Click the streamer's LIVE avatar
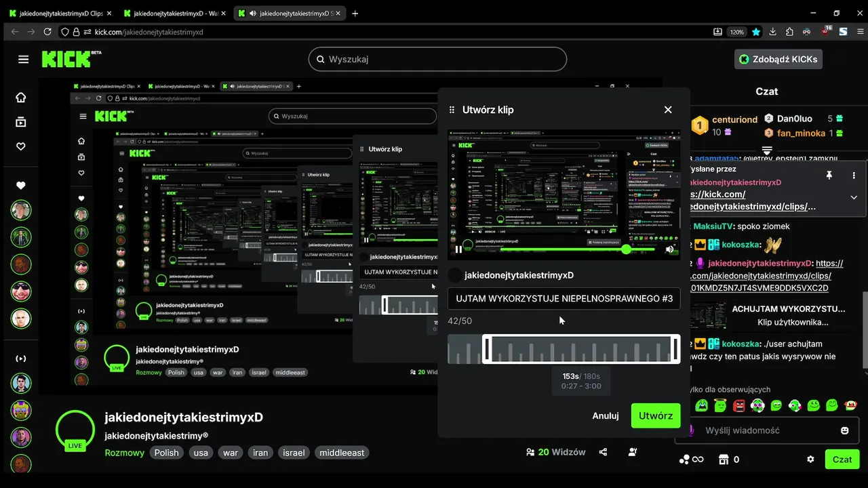868x488 pixels. (x=75, y=431)
